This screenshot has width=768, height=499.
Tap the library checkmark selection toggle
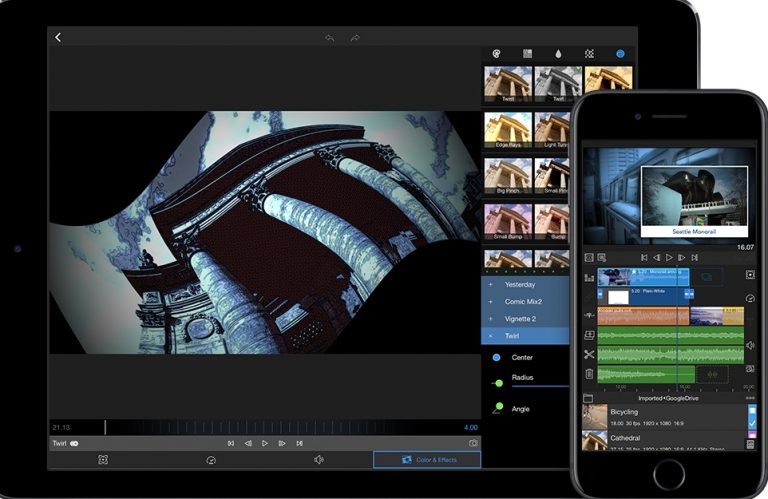pyautogui.click(x=752, y=423)
